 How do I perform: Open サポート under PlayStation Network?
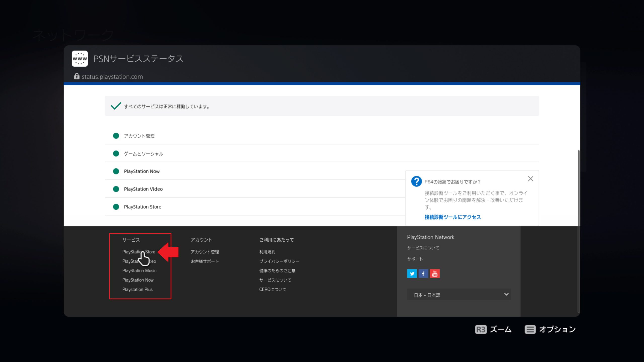pyautogui.click(x=415, y=259)
